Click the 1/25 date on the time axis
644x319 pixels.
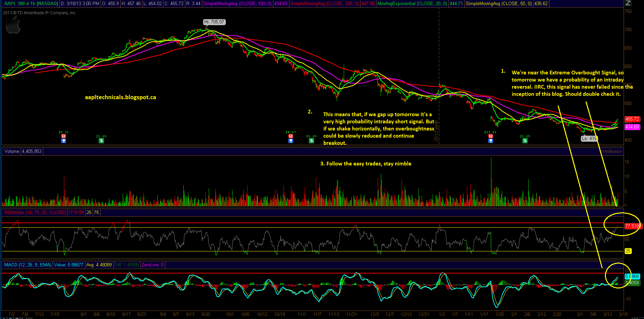pyautogui.click(x=500, y=314)
